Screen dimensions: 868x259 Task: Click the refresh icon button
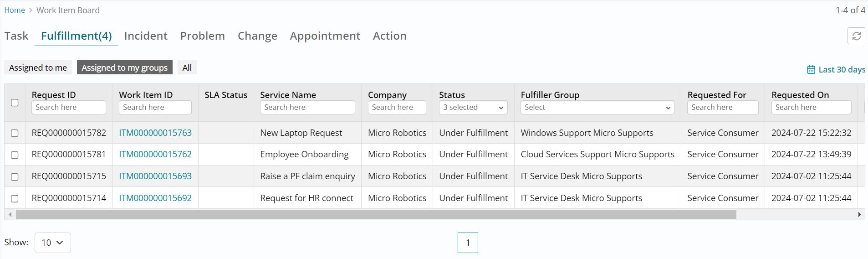(856, 36)
